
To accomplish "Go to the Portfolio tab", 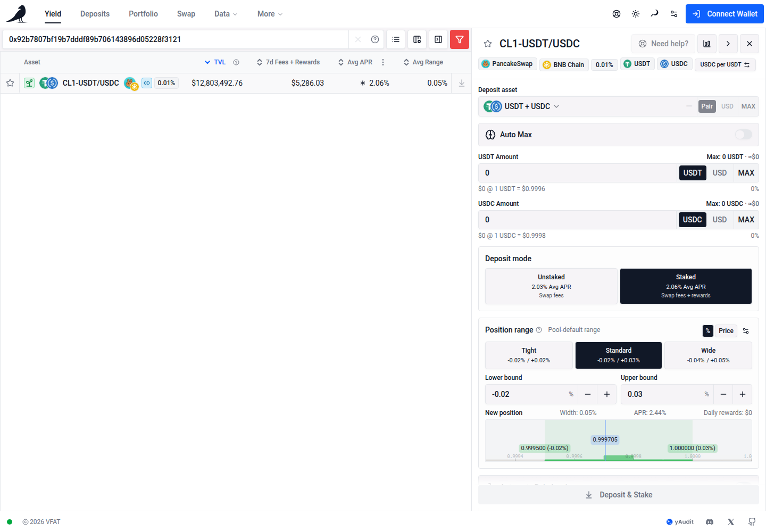I will click(143, 14).
